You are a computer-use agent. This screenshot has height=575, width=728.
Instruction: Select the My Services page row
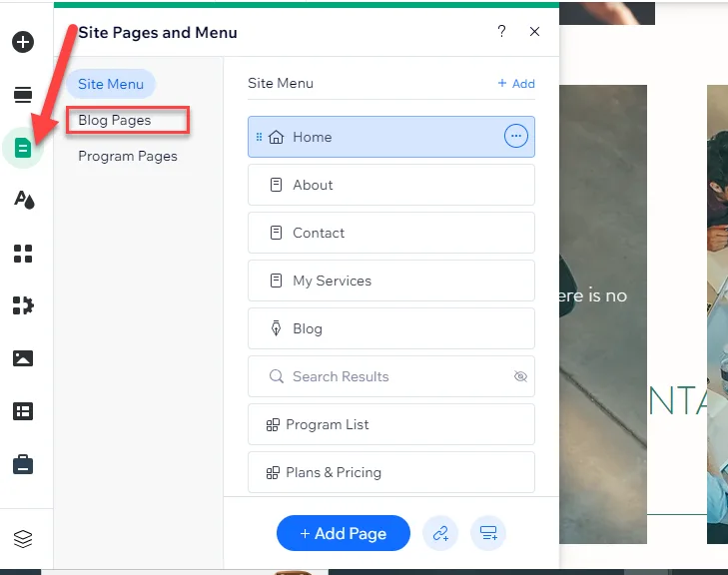click(x=390, y=281)
